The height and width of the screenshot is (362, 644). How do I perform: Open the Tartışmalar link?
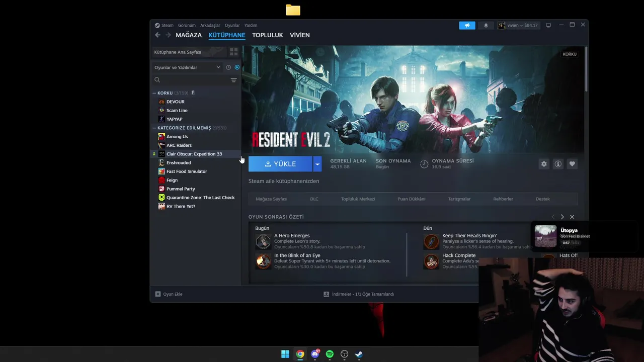459,199
